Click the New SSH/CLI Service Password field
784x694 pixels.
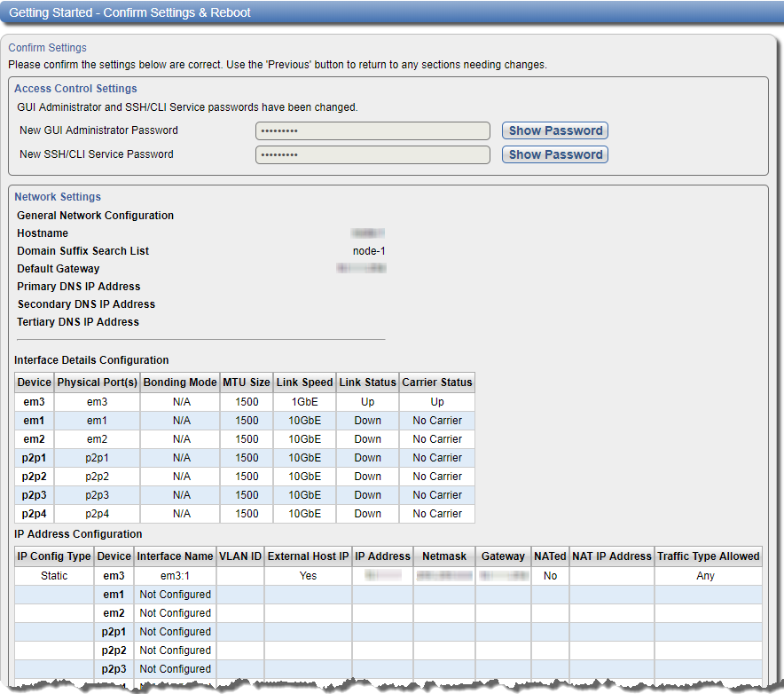(372, 155)
